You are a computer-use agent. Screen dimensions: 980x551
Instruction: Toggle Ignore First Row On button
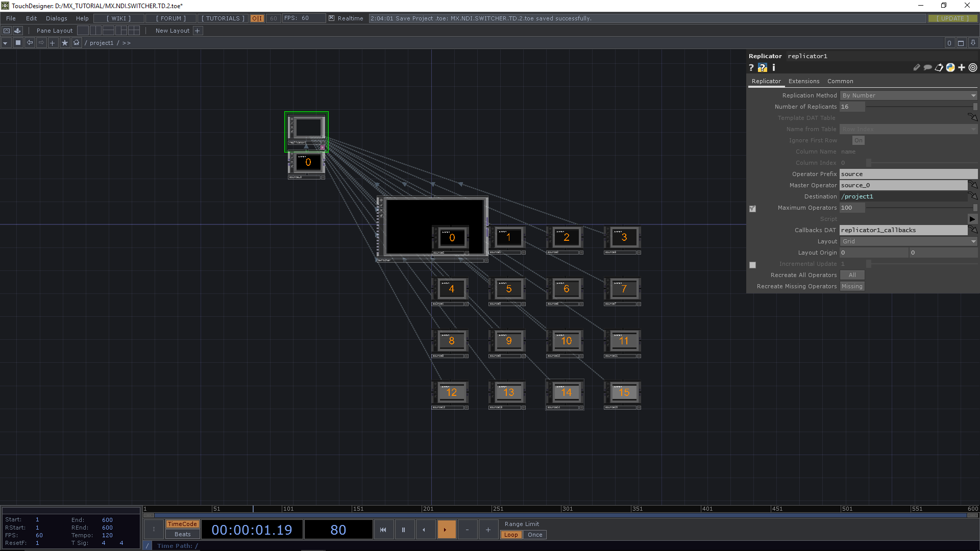(x=859, y=140)
